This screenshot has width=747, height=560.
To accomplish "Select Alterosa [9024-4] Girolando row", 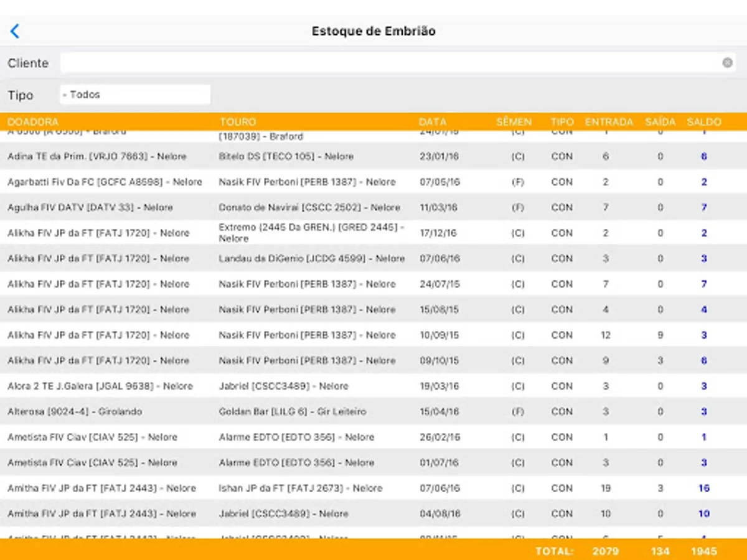I will click(x=374, y=411).
